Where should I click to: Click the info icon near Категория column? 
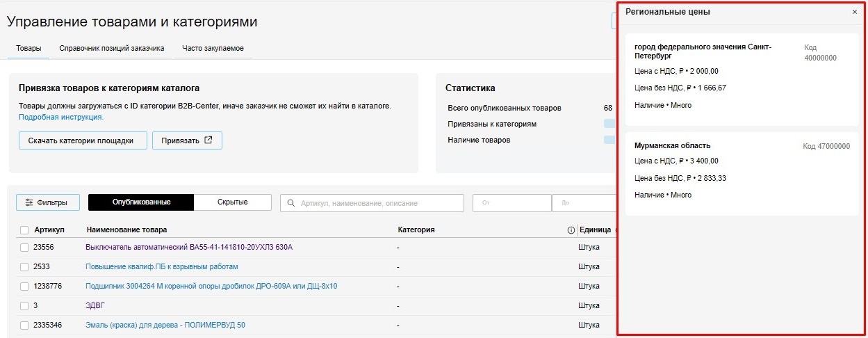571,230
